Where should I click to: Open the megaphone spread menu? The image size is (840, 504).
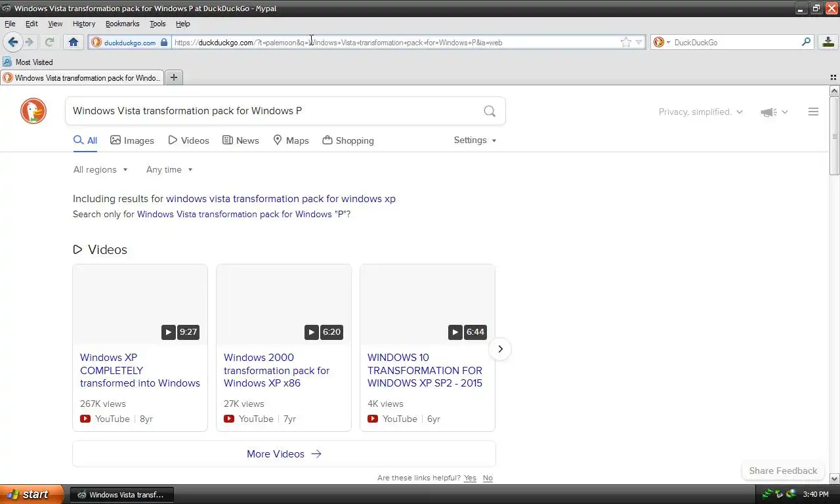point(774,112)
